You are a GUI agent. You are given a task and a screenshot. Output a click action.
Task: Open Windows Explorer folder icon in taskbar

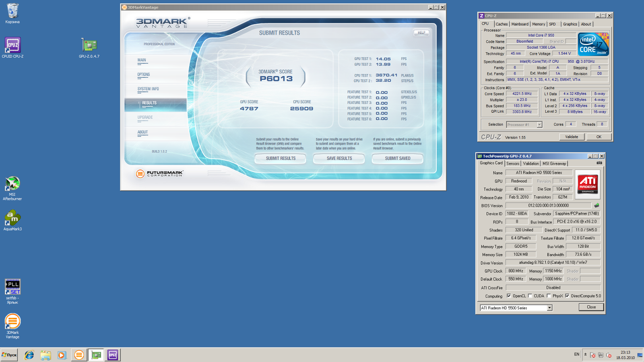point(45,355)
